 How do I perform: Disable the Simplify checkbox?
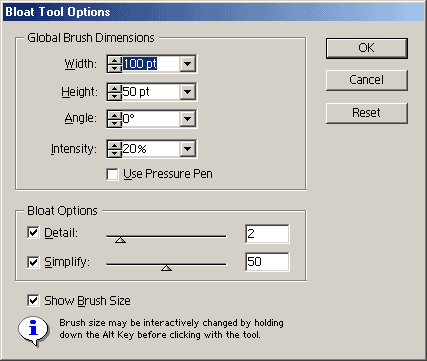pos(33,262)
